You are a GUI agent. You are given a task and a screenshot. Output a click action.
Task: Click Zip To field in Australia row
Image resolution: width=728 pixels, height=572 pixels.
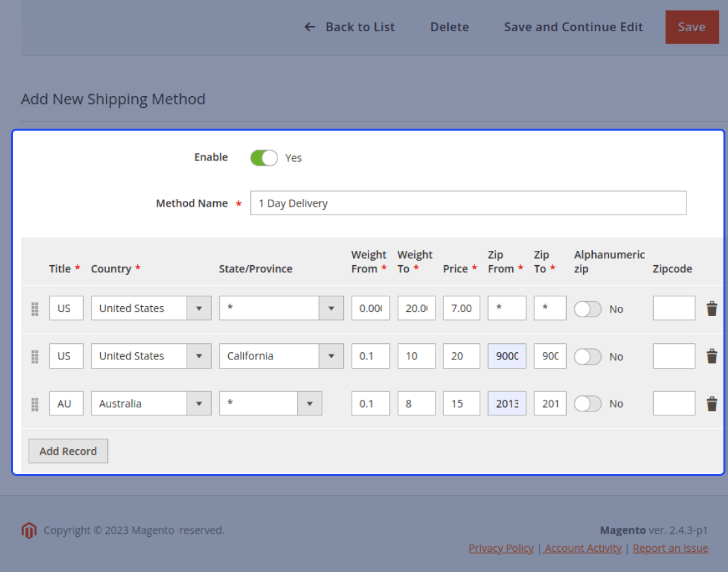[x=550, y=403]
